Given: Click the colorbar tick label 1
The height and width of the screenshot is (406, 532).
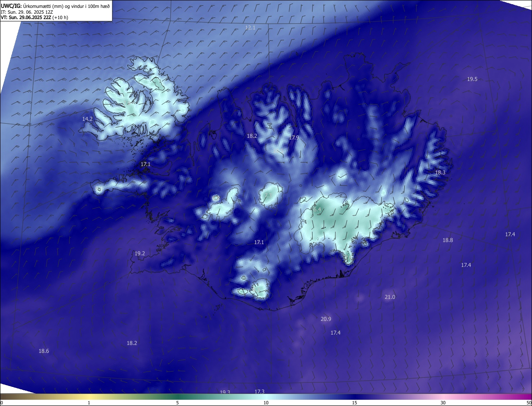Looking at the screenshot, I should 89,403.
